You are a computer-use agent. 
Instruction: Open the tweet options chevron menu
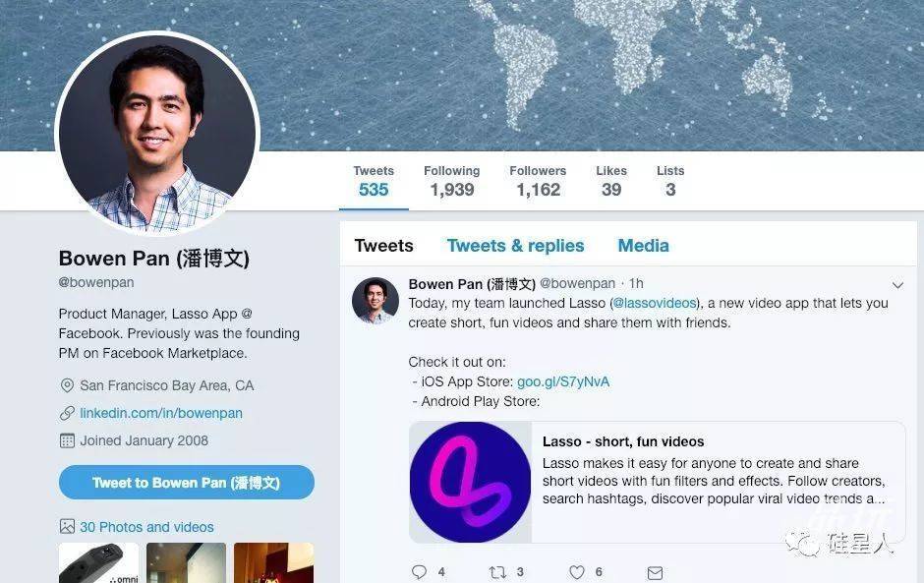tap(897, 285)
